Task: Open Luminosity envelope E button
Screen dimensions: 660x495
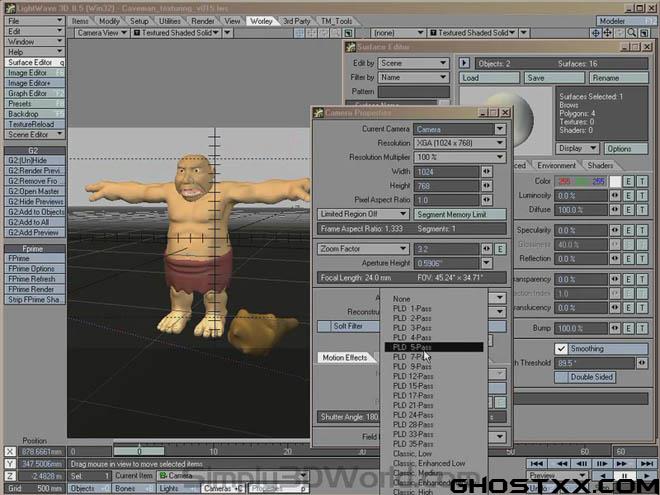Action: (x=628, y=196)
